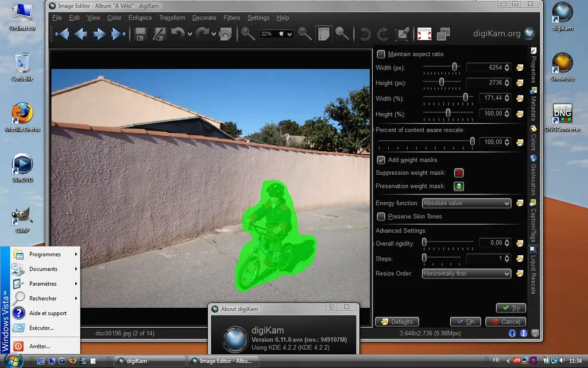
Task: Select the red Suppression weight mask brush
Action: pos(458,172)
